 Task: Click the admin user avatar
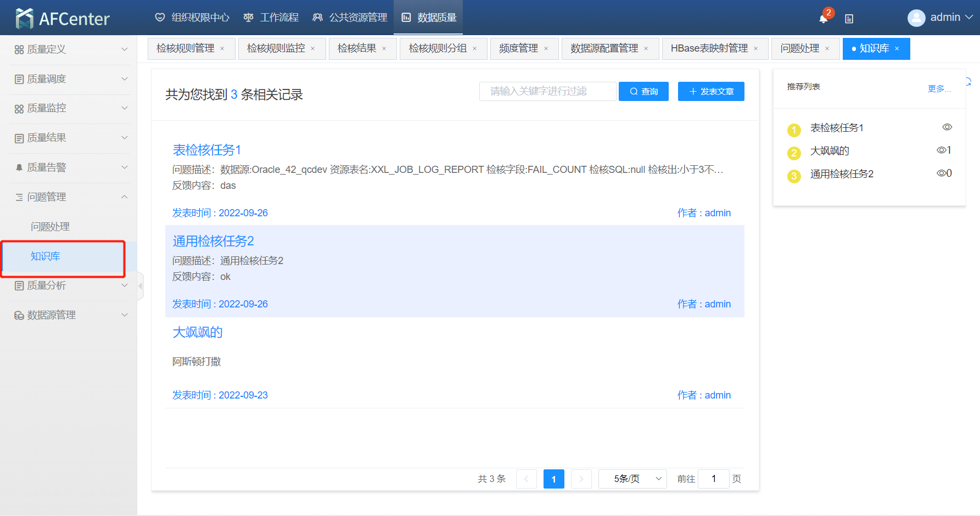point(916,18)
